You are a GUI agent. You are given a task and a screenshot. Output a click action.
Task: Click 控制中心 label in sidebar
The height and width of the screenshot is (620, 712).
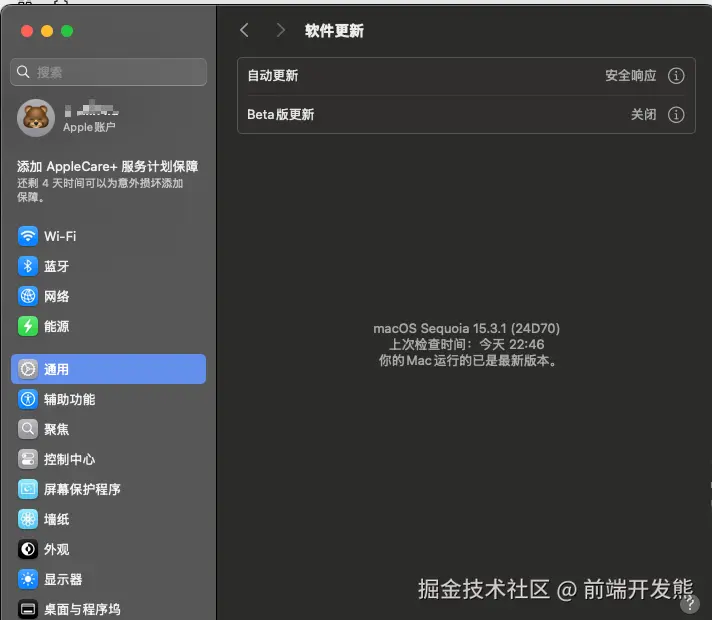[x=69, y=459]
